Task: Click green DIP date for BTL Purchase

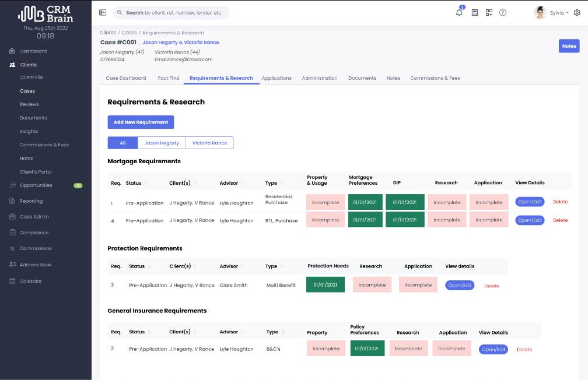Action: 405,220
